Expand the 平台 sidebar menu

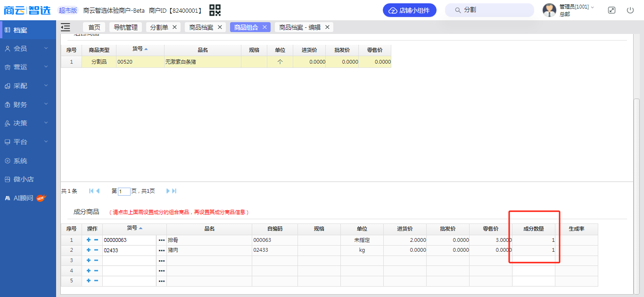tap(28, 142)
